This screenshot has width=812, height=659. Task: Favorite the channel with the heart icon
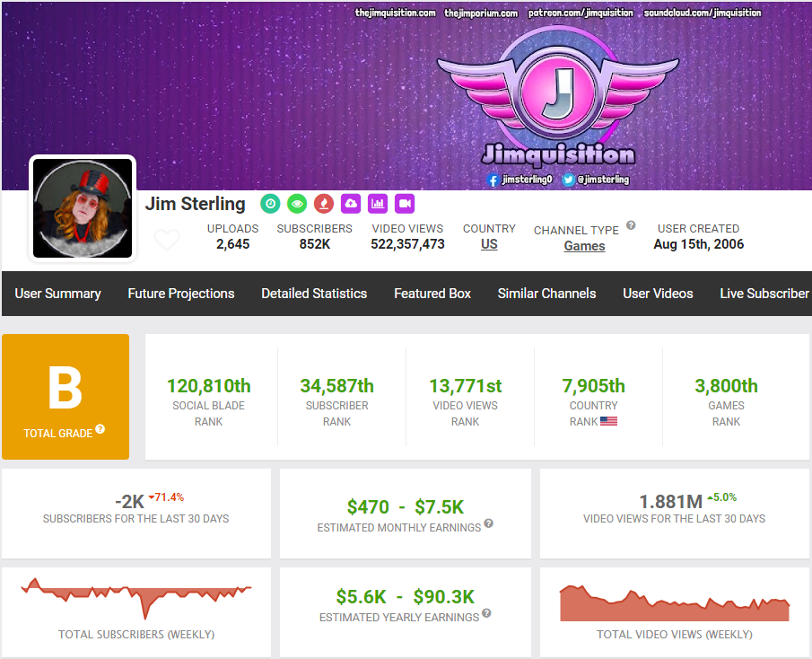click(167, 240)
